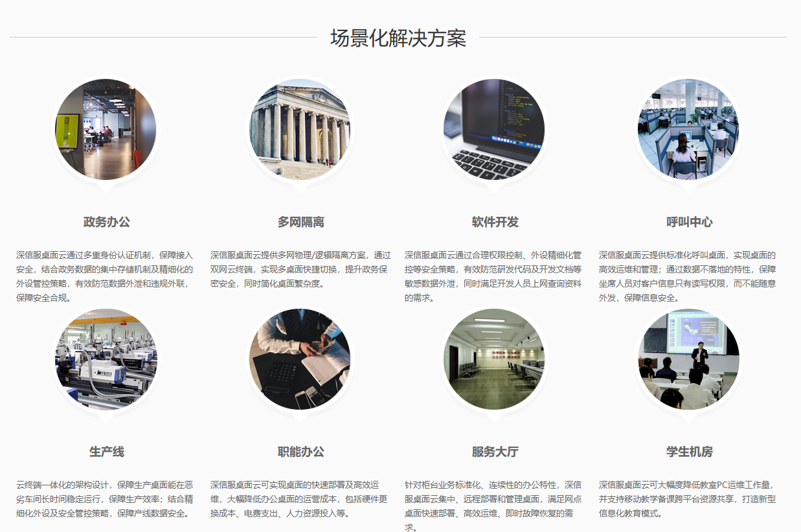Select the 职能办公 calculator desk image

[300, 359]
